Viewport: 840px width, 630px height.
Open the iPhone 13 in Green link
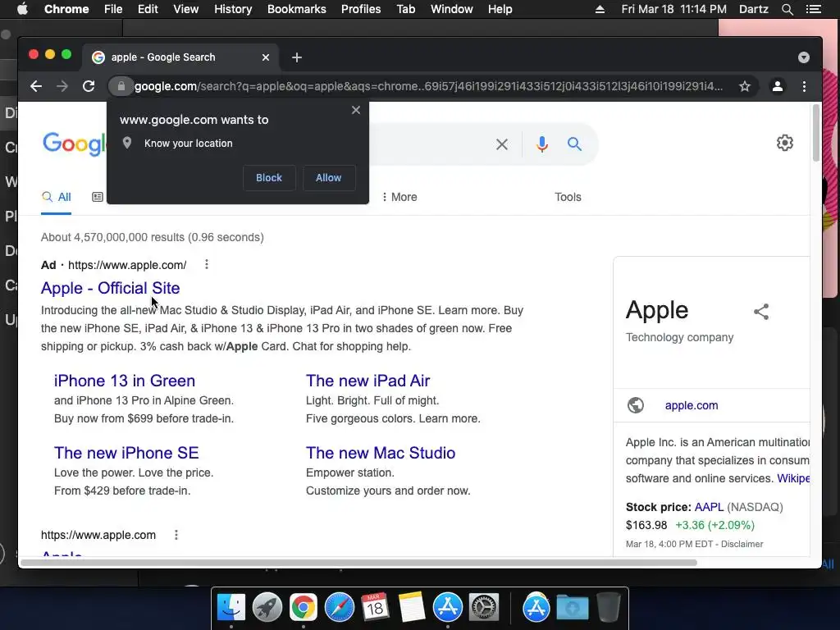pos(125,381)
